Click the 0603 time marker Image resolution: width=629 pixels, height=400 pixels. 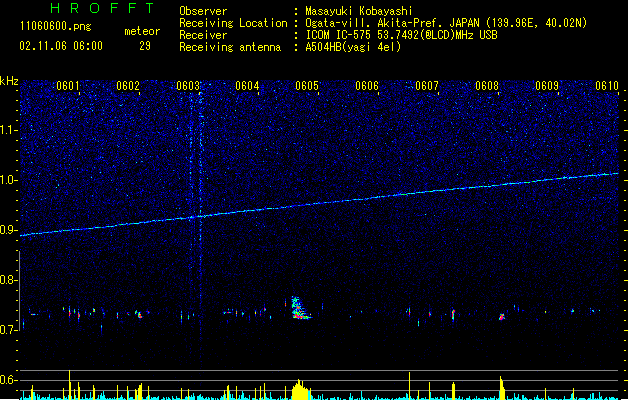point(188,86)
